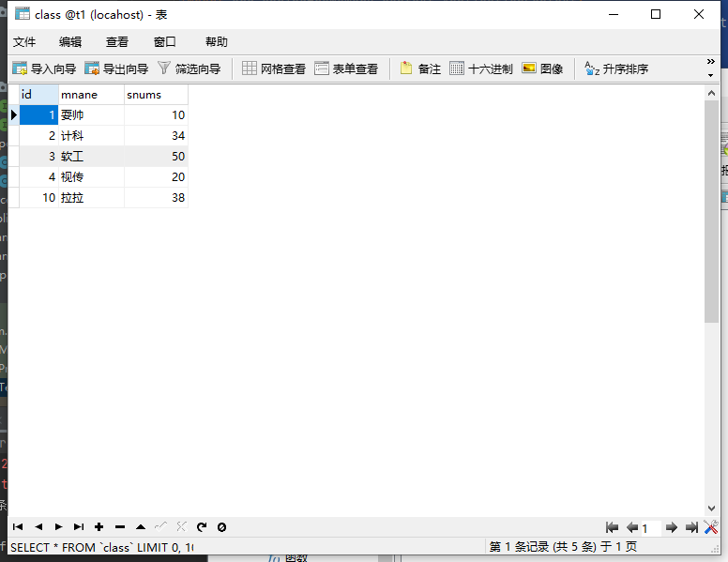The height and width of the screenshot is (562, 728).
Task: Click the table window icon in title bar
Action: pos(23,13)
